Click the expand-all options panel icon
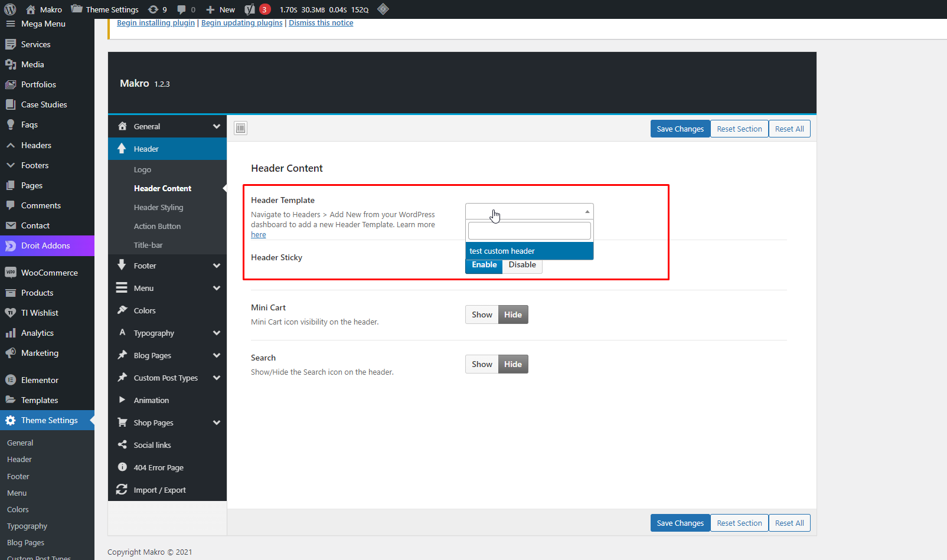The width and height of the screenshot is (947, 560). click(240, 128)
